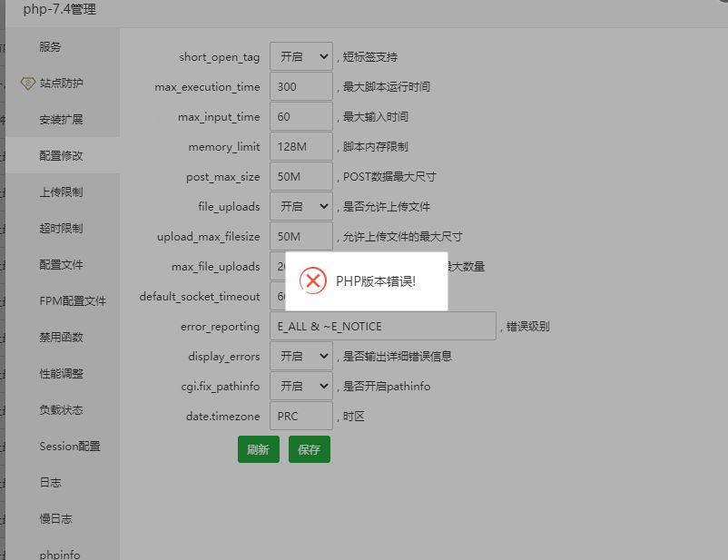Open the 服务 tab
Image resolution: width=728 pixels, height=560 pixels.
50,47
